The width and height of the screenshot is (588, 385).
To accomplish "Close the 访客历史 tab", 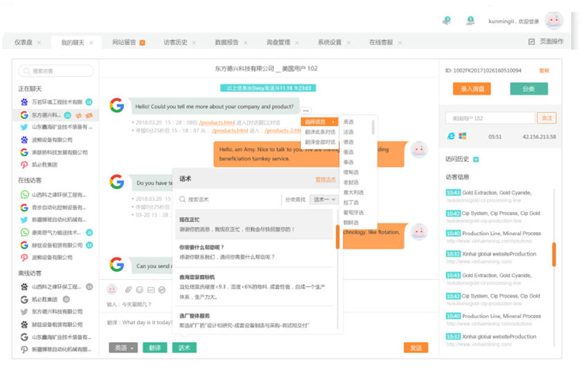I will 194,43.
